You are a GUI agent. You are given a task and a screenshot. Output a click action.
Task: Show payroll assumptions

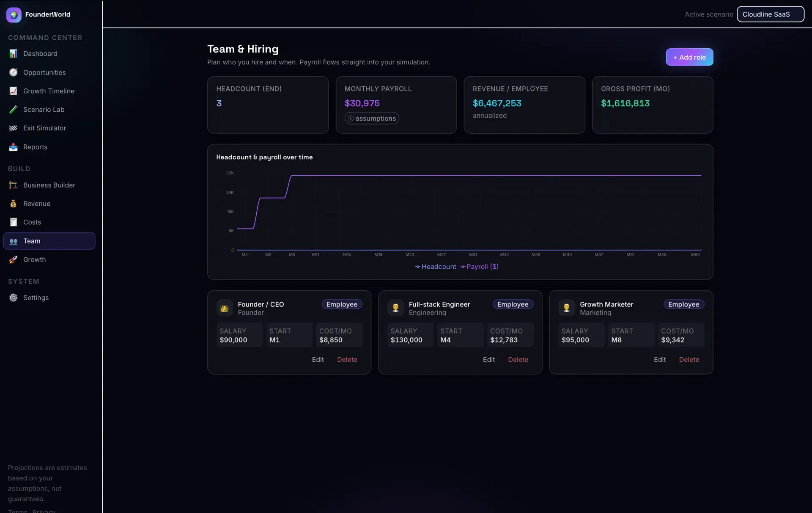click(372, 119)
